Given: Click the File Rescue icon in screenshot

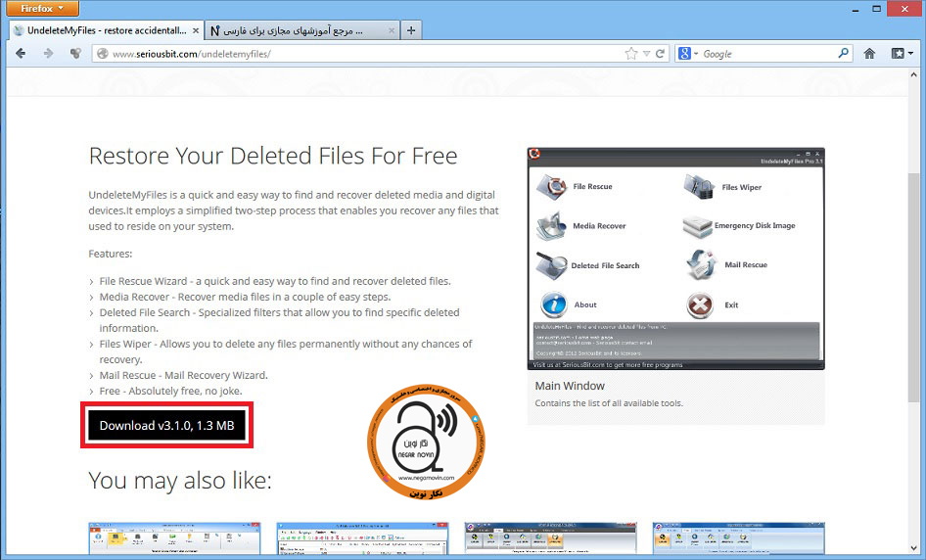Looking at the screenshot, I should click(x=551, y=186).
